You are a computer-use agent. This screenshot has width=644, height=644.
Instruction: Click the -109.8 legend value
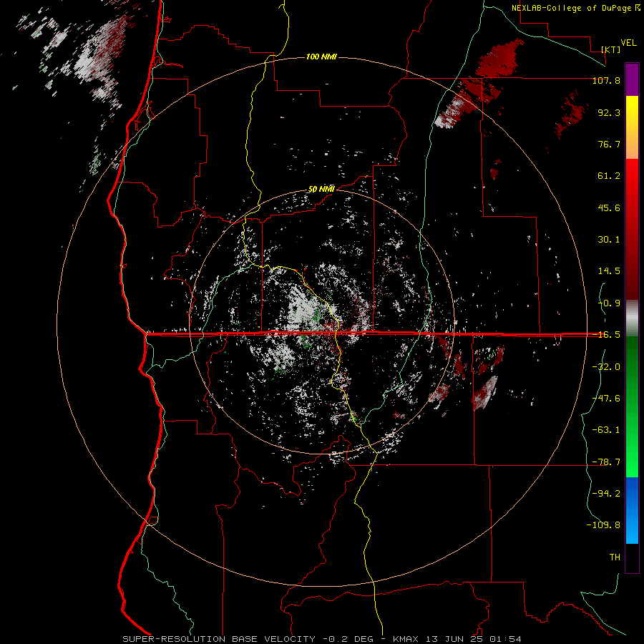coord(603,525)
